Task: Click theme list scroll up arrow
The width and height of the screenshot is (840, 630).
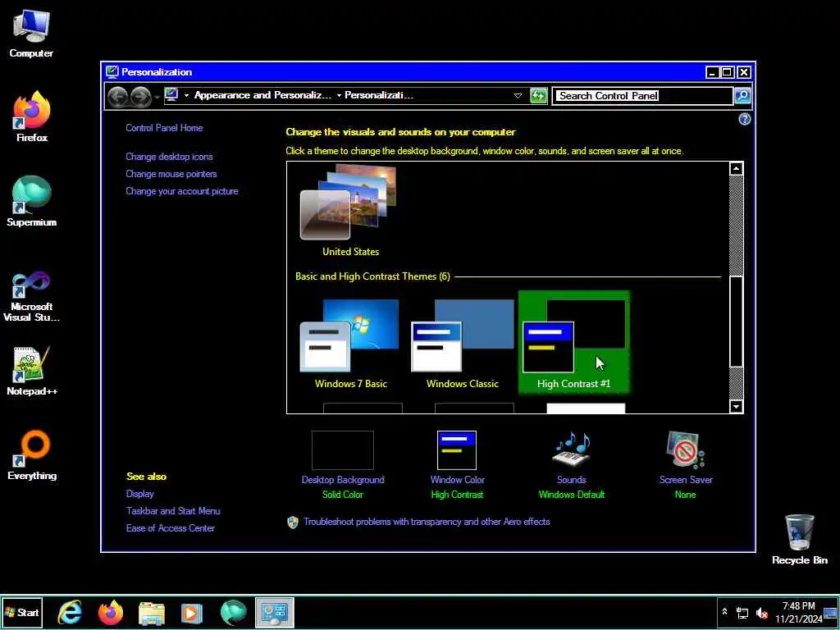Action: click(737, 169)
